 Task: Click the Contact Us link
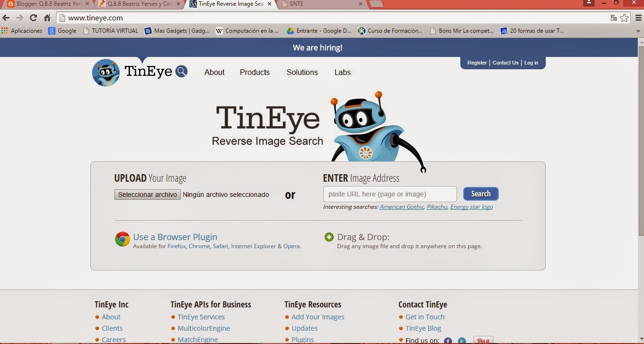(x=505, y=63)
